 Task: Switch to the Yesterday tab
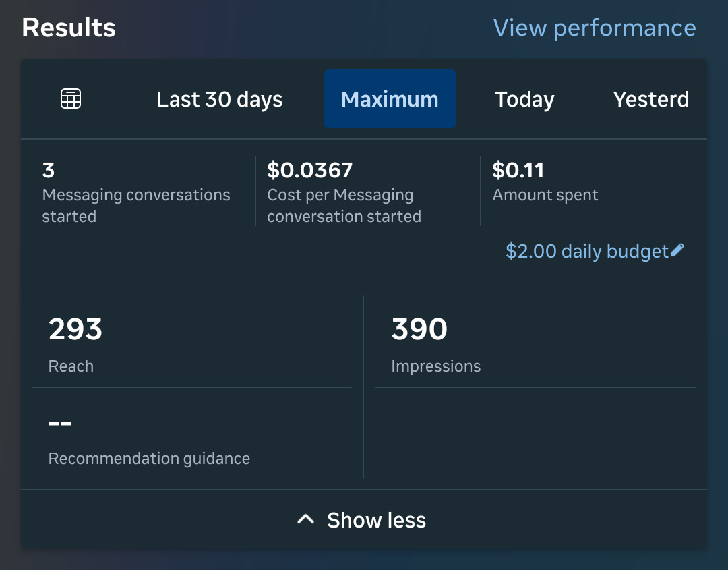click(651, 98)
